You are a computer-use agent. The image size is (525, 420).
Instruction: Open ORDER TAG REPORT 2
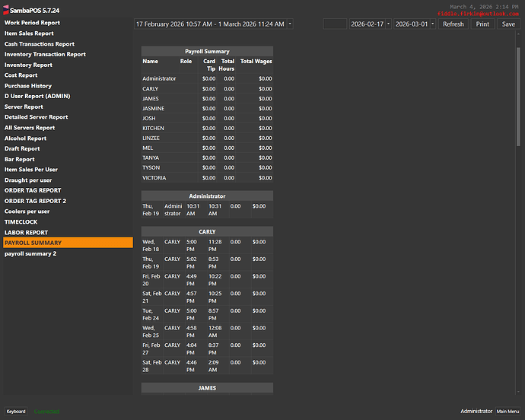[35, 201]
